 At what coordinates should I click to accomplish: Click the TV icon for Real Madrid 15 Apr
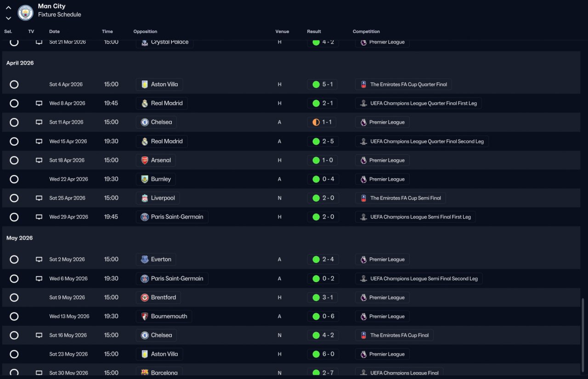[39, 141]
